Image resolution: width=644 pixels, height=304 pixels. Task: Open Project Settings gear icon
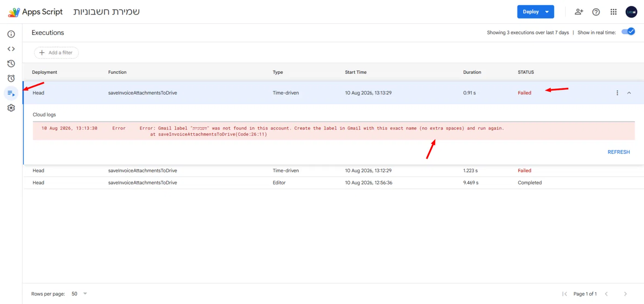[x=11, y=108]
